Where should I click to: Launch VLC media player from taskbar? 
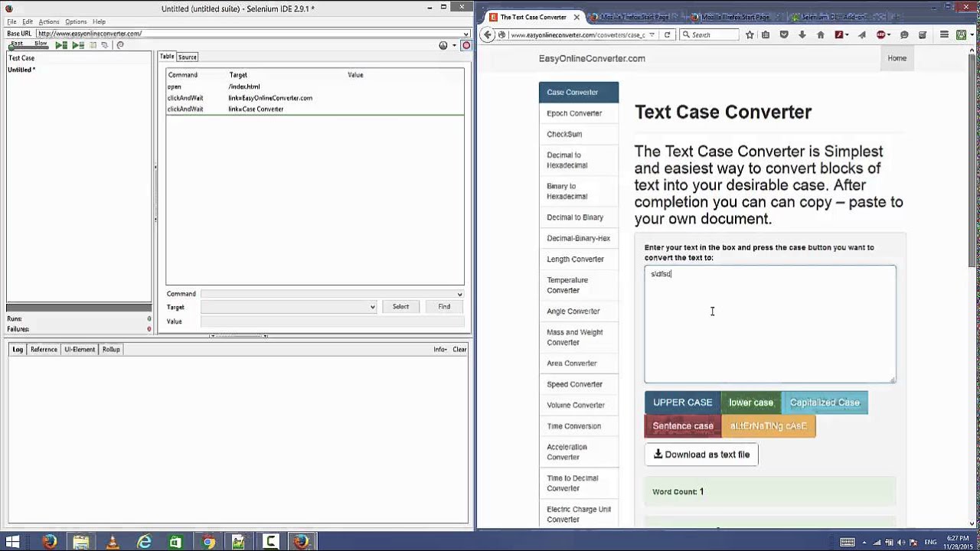[x=113, y=542]
